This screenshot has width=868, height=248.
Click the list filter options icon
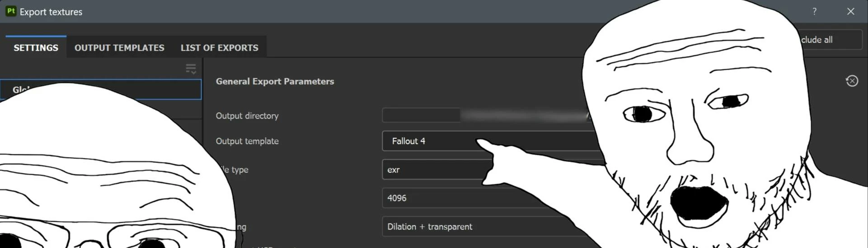[191, 69]
